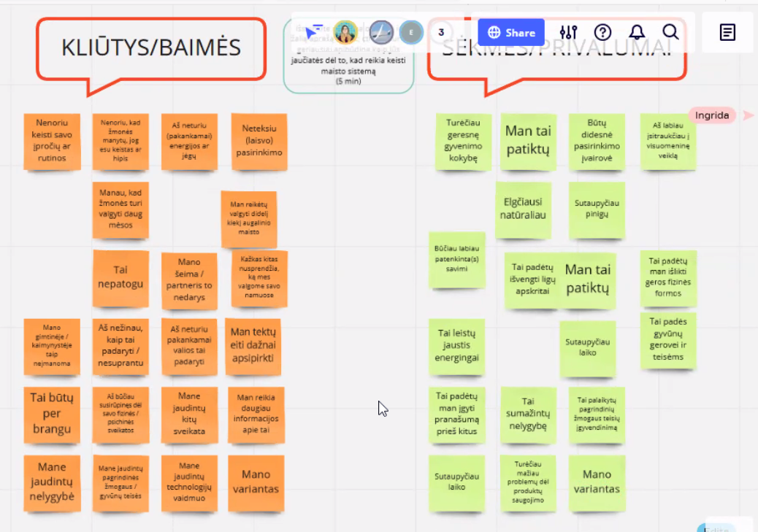
Task: Select 'Man tektų eiti dažnai apsipirkti' note
Action: coord(253,346)
